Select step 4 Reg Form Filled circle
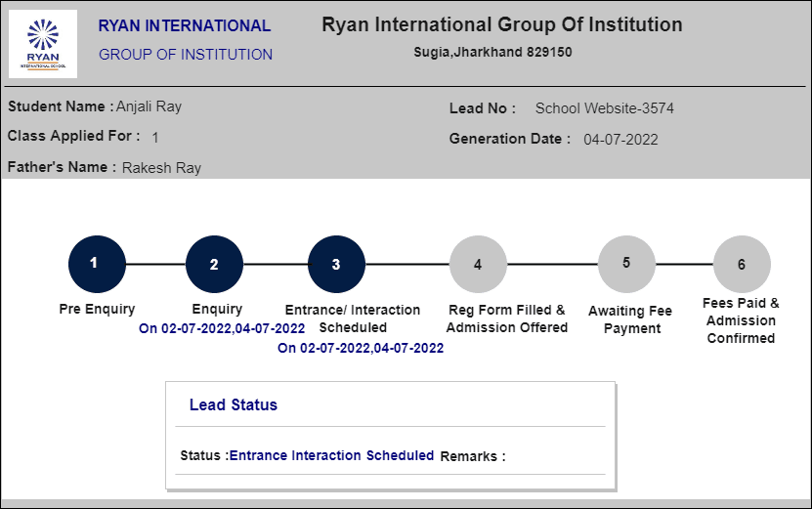The height and width of the screenshot is (509, 812). tap(478, 264)
